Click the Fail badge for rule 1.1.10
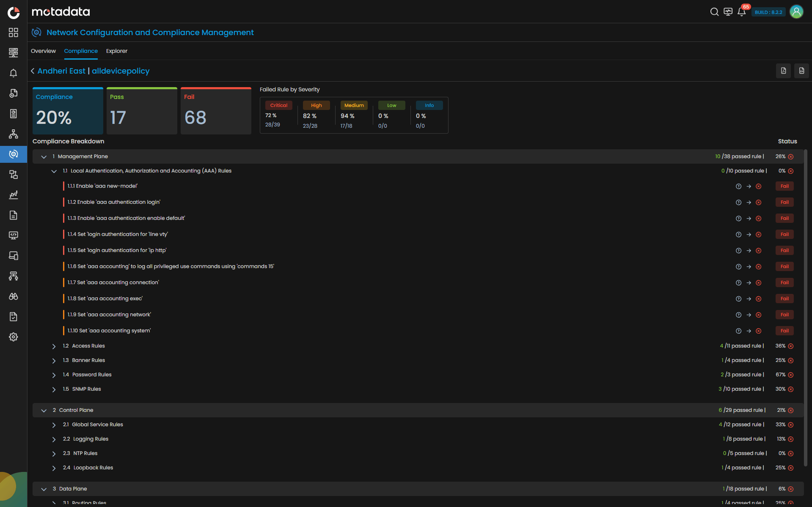The image size is (812, 507). click(x=784, y=331)
